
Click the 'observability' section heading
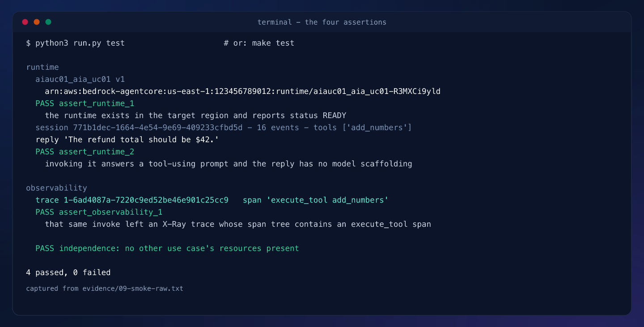coord(57,188)
